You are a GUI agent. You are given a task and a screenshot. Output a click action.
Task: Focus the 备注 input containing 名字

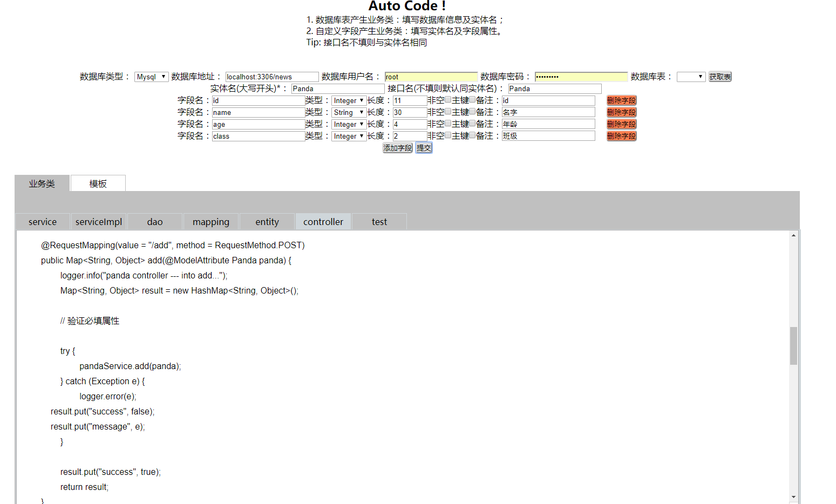(x=548, y=112)
